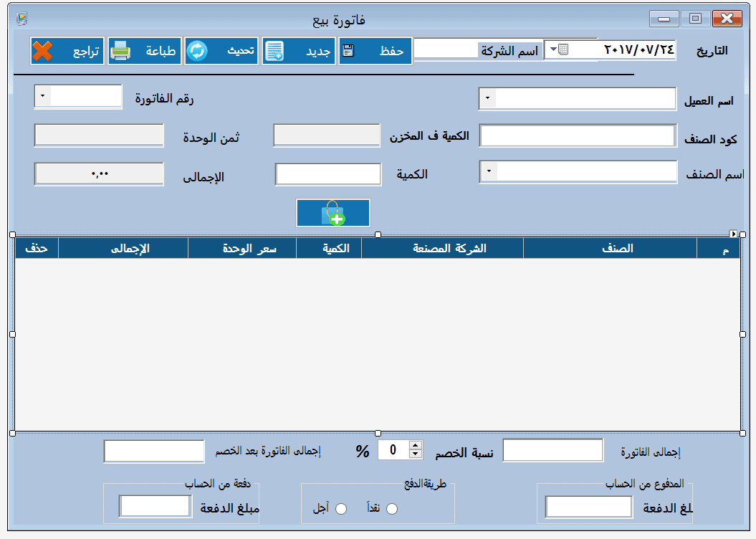Close the فاتورة بيع window
756x539 pixels.
(x=727, y=19)
